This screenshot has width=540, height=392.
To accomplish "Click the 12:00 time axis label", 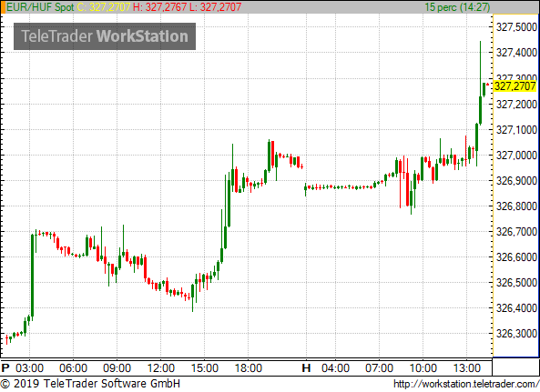I will tap(161, 368).
